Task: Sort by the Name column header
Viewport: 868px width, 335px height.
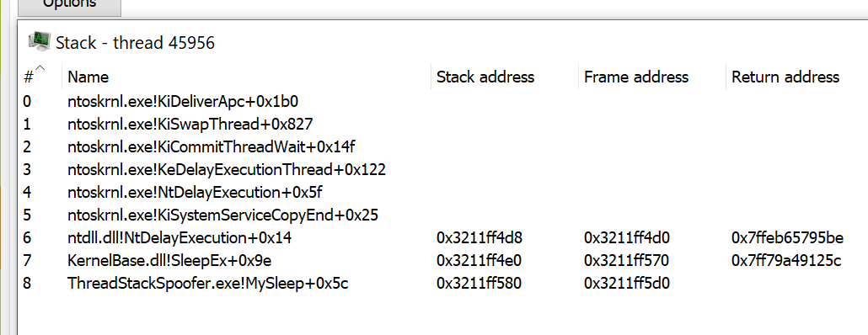Action: (246, 77)
